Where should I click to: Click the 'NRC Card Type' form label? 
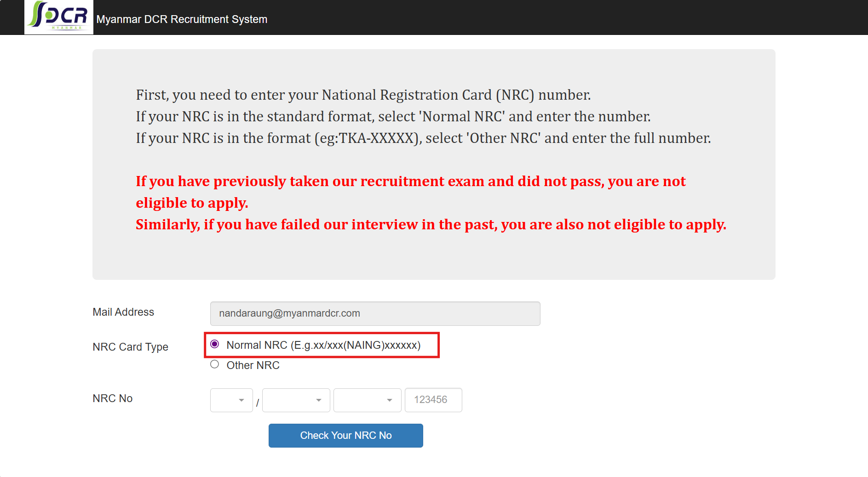(130, 347)
